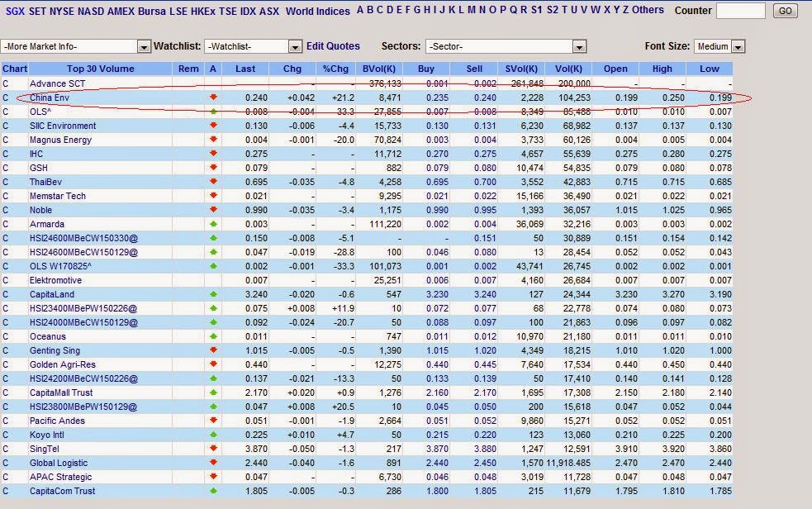This screenshot has height=509, width=812.
Task: Select the HKEx market tab
Action: pyautogui.click(x=203, y=11)
